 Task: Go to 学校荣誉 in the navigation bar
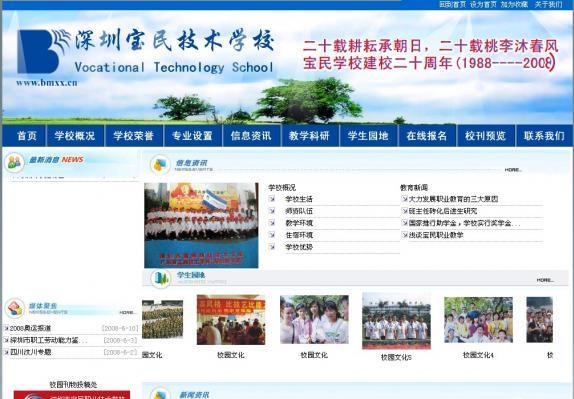click(134, 136)
